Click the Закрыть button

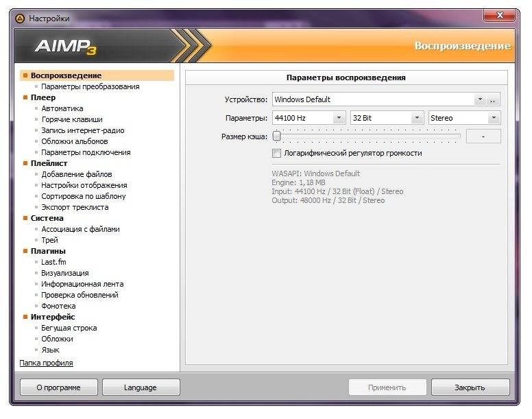pos(470,387)
